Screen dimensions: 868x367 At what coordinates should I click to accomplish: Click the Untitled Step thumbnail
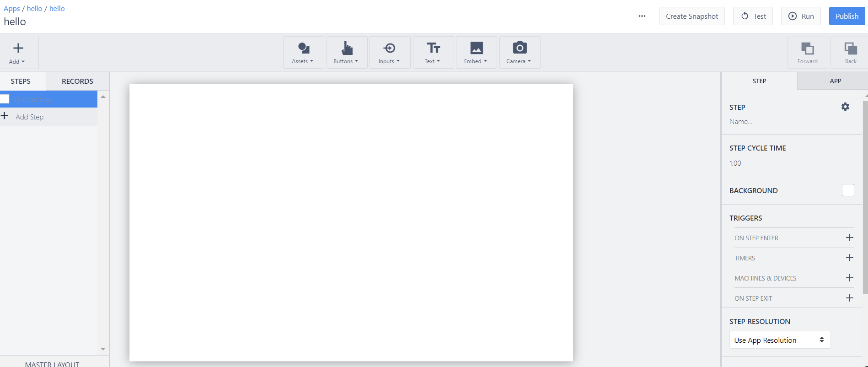[x=5, y=99]
